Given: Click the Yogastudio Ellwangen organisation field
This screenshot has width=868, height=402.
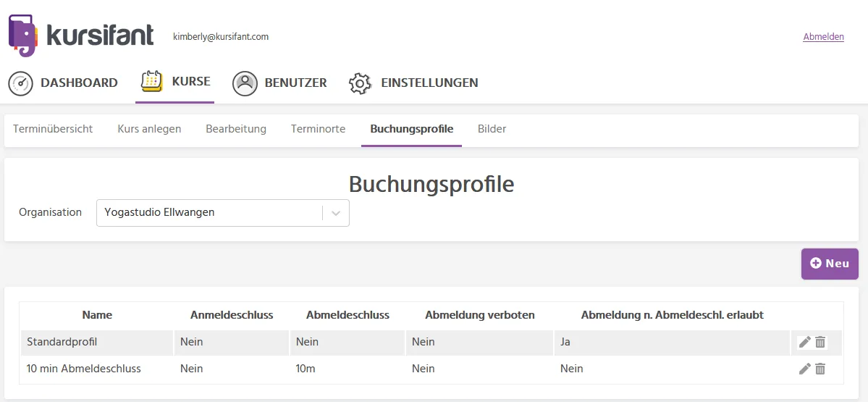Looking at the screenshot, I should click(x=222, y=213).
